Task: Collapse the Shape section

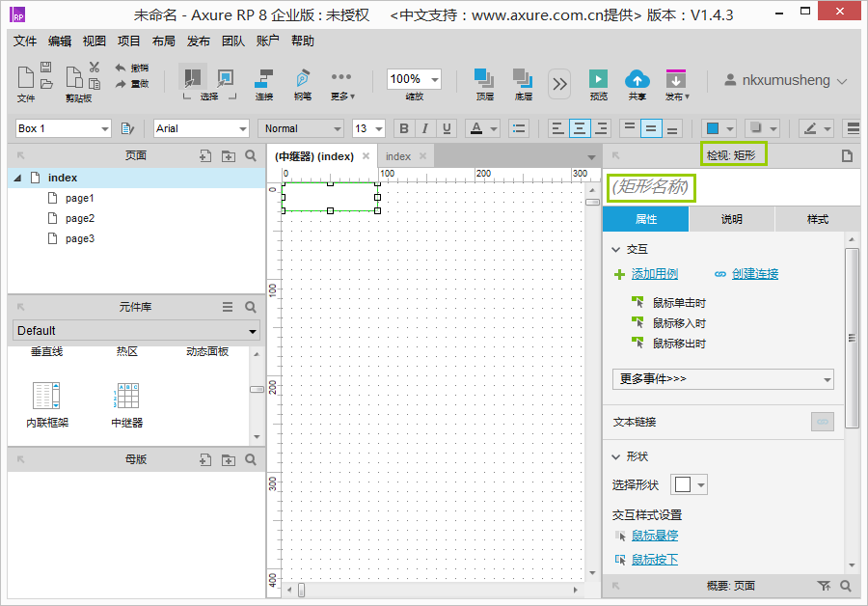Action: click(616, 457)
